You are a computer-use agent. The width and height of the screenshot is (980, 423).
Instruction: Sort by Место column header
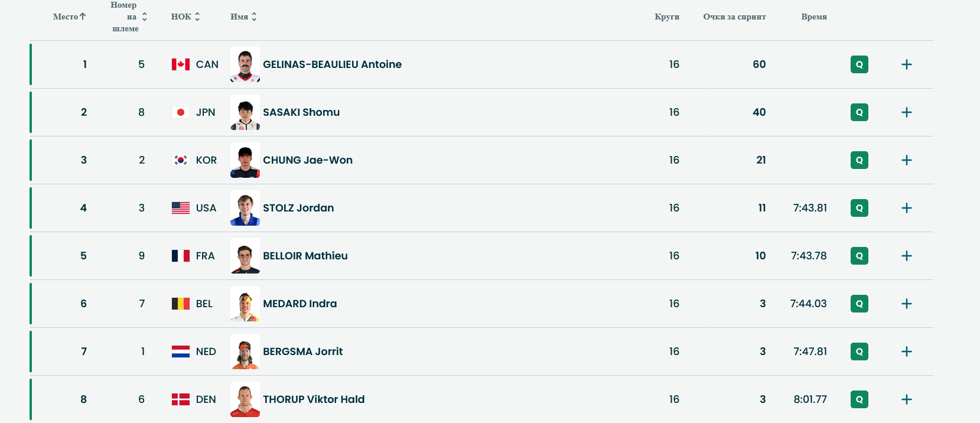(x=69, y=17)
